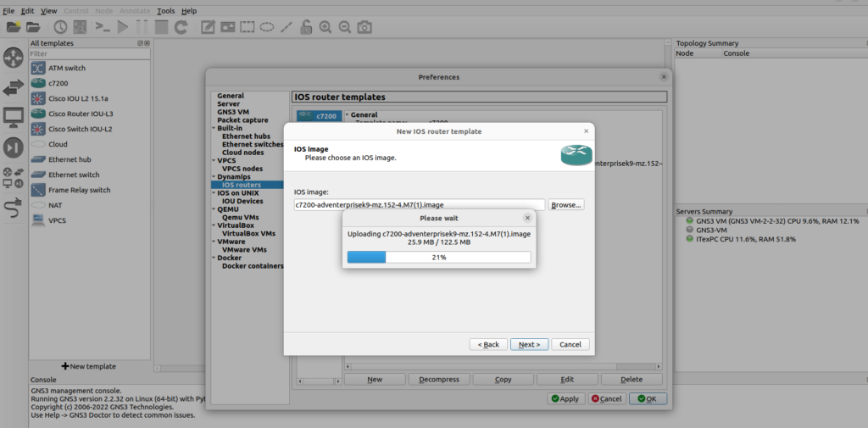Viewport: 868px width, 428px height.
Task: Click the reload all nodes icon
Action: point(181,27)
